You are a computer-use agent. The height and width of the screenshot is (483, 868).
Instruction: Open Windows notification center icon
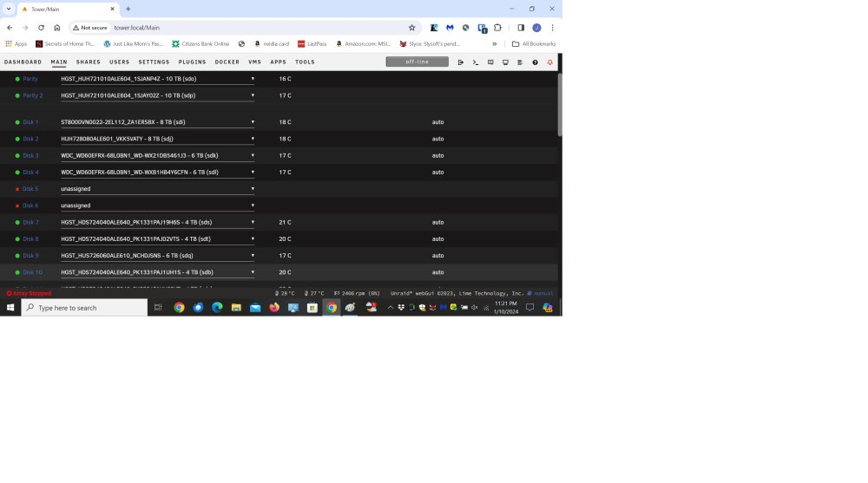point(529,308)
